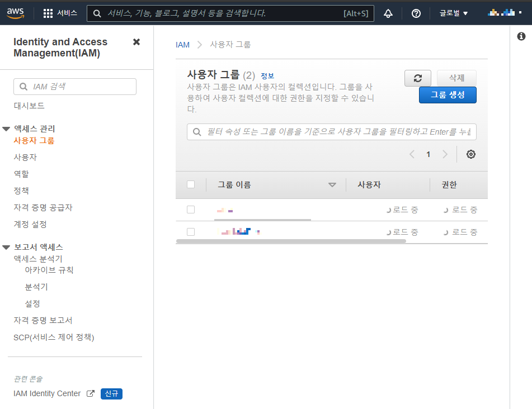532x409 pixels.
Task: Click the magnifier in top search bar
Action: click(x=97, y=13)
